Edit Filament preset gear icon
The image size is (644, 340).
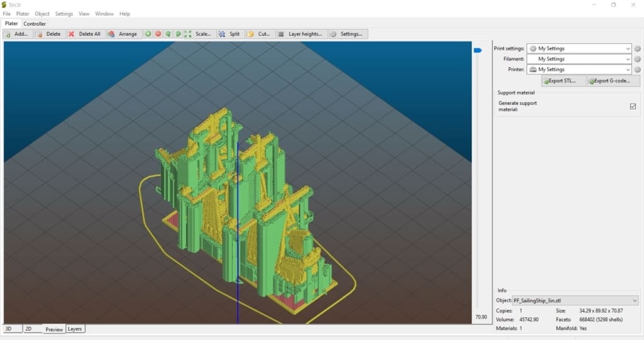coord(638,59)
